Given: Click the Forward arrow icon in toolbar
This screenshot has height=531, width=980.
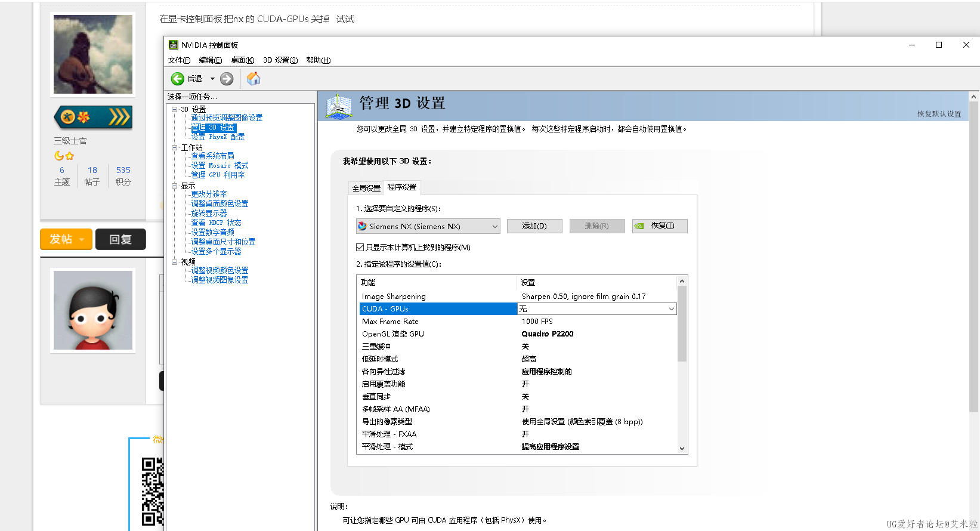Looking at the screenshot, I should coord(227,79).
